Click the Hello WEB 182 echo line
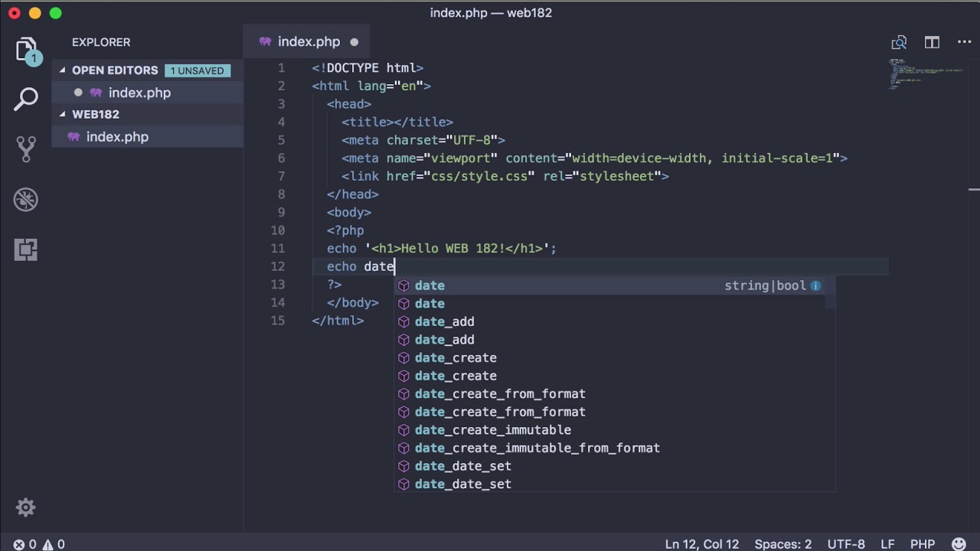The height and width of the screenshot is (551, 980). point(442,249)
